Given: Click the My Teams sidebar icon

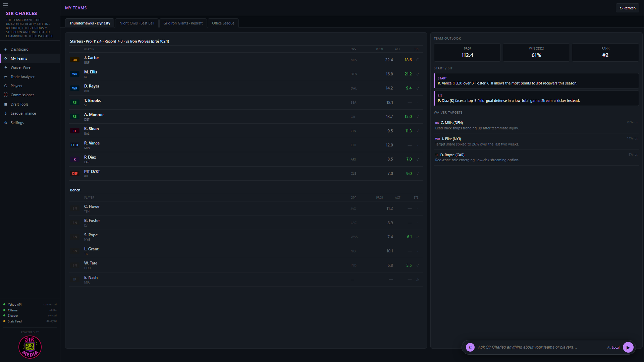Looking at the screenshot, I should point(6,58).
